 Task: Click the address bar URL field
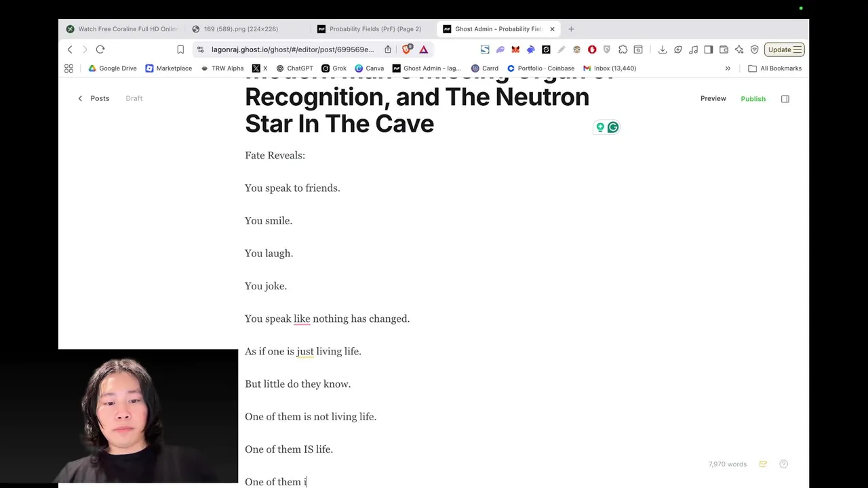tap(292, 49)
